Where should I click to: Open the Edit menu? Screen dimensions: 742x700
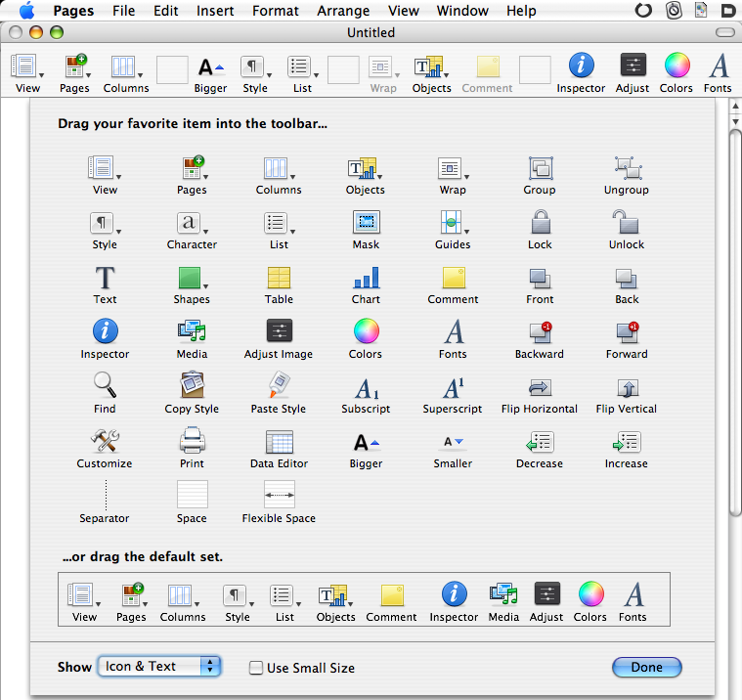coord(165,11)
